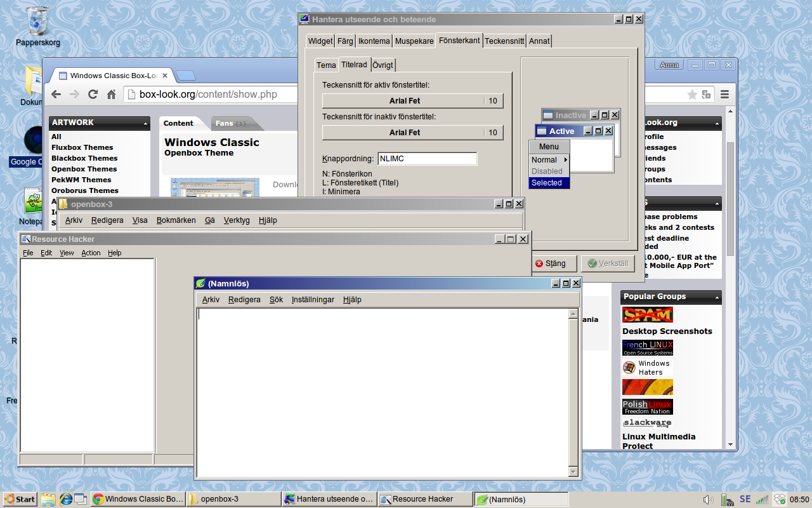Toggle the SE keyboard layout in the tray
This screenshot has width=812, height=508.
745,498
